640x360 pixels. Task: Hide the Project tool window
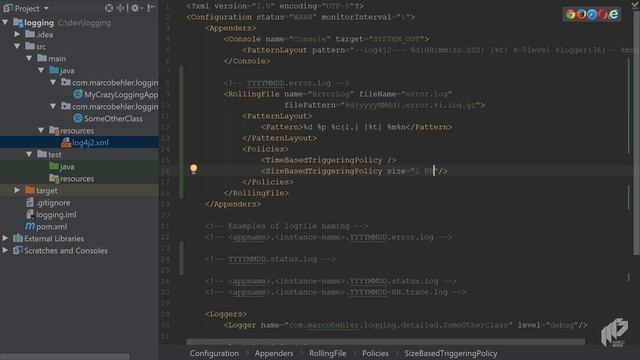click(x=151, y=8)
